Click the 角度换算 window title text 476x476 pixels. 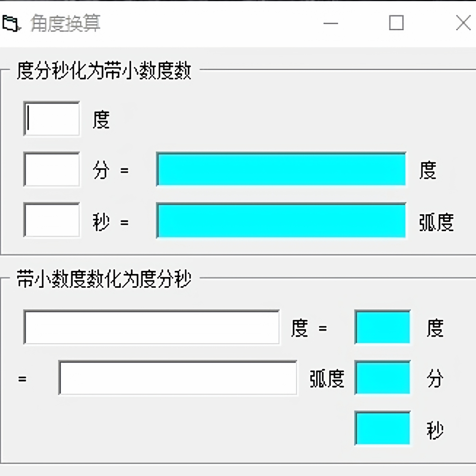coord(65,23)
